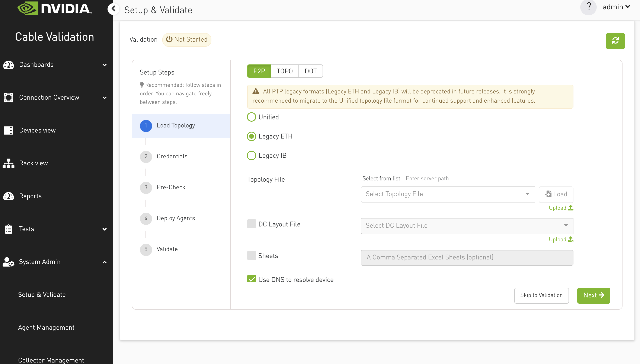Choose the Enter server path option

coord(427,179)
